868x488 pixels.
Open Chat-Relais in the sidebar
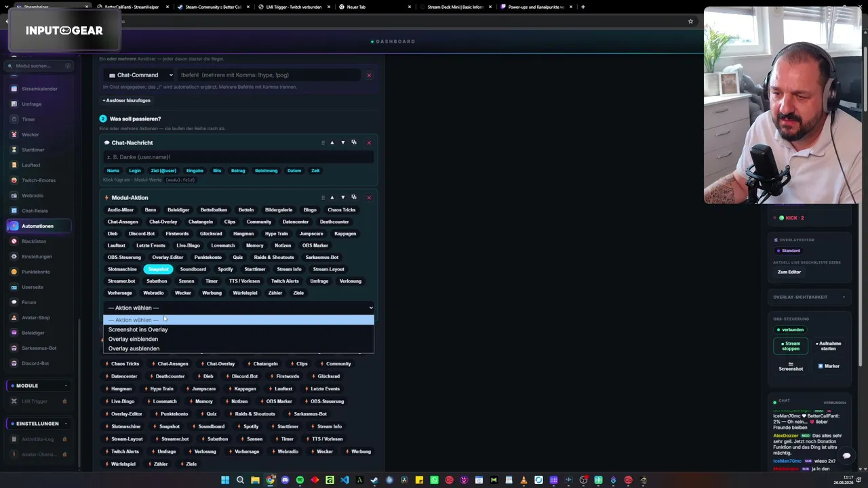pos(35,211)
